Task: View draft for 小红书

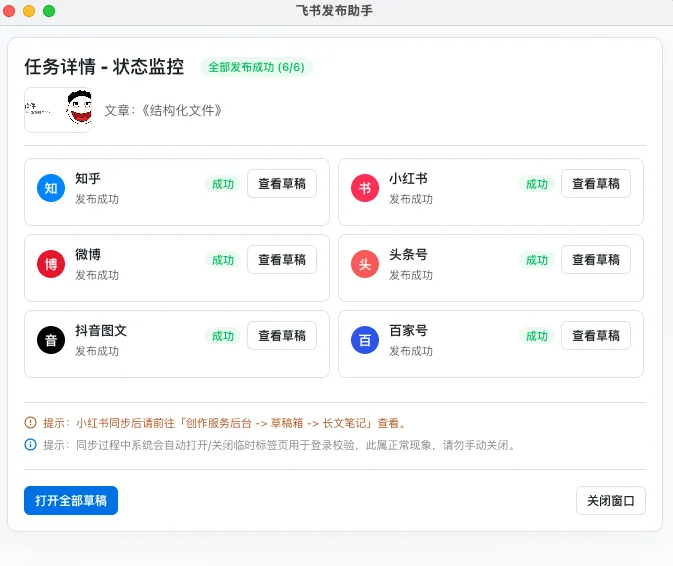Action: click(x=596, y=184)
